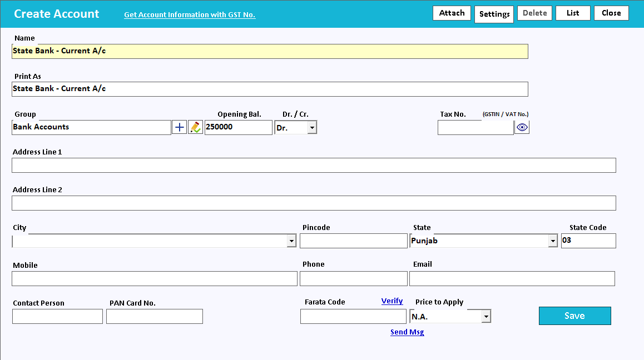Click the Phone input field
The image size is (644, 360).
click(354, 279)
